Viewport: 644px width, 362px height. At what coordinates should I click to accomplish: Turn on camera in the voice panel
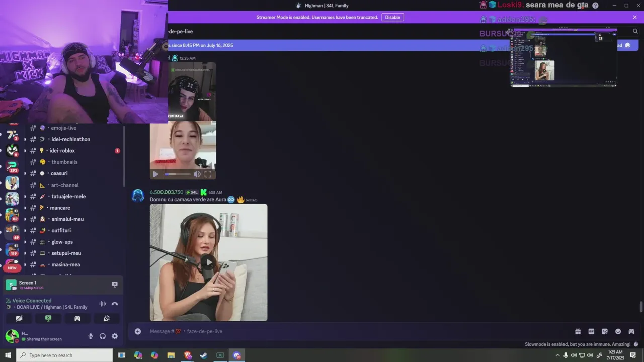point(19,318)
